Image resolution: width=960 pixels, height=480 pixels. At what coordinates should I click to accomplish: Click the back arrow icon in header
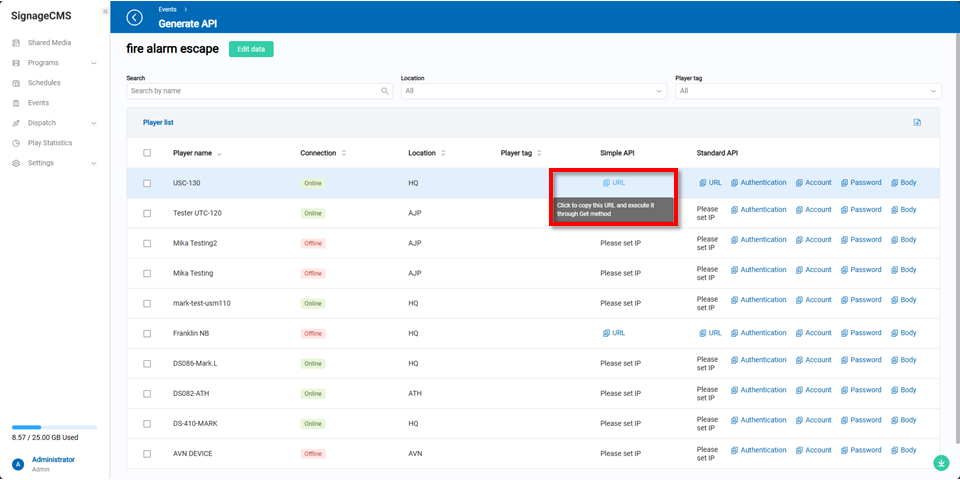[x=135, y=17]
